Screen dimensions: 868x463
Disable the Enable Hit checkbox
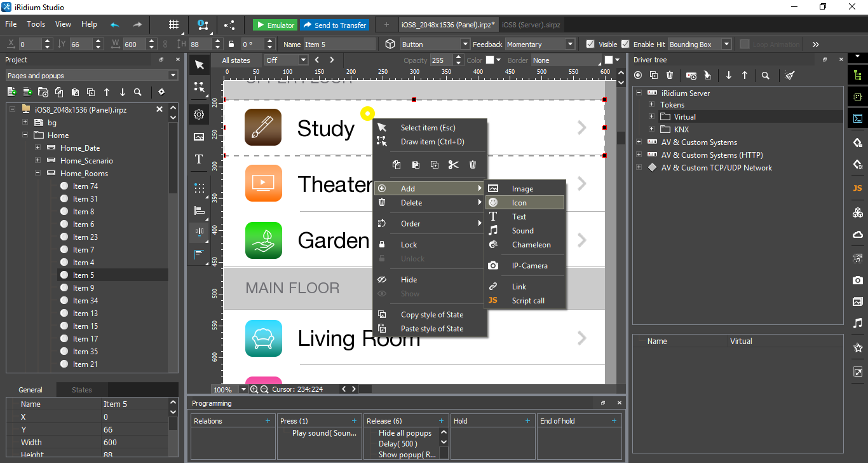coord(626,44)
